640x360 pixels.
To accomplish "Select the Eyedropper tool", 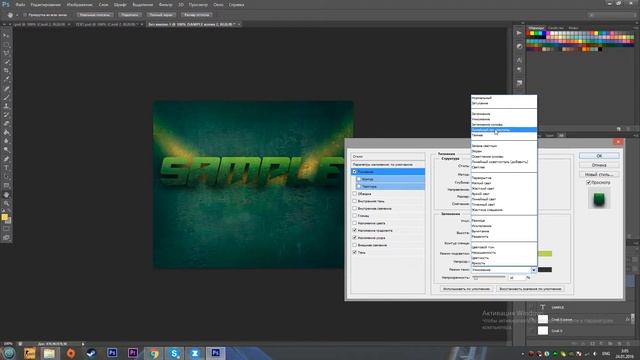I will click(6, 80).
